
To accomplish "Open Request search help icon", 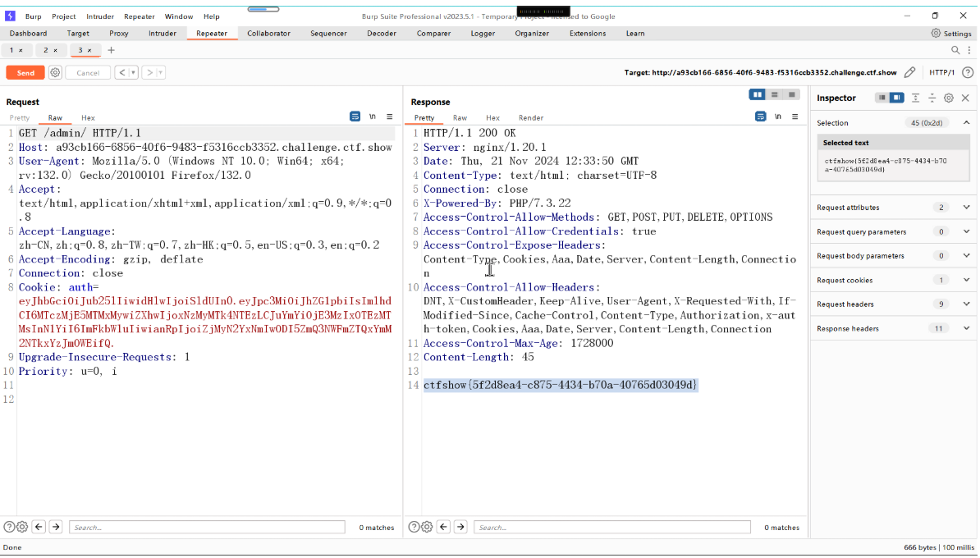I will 9,528.
